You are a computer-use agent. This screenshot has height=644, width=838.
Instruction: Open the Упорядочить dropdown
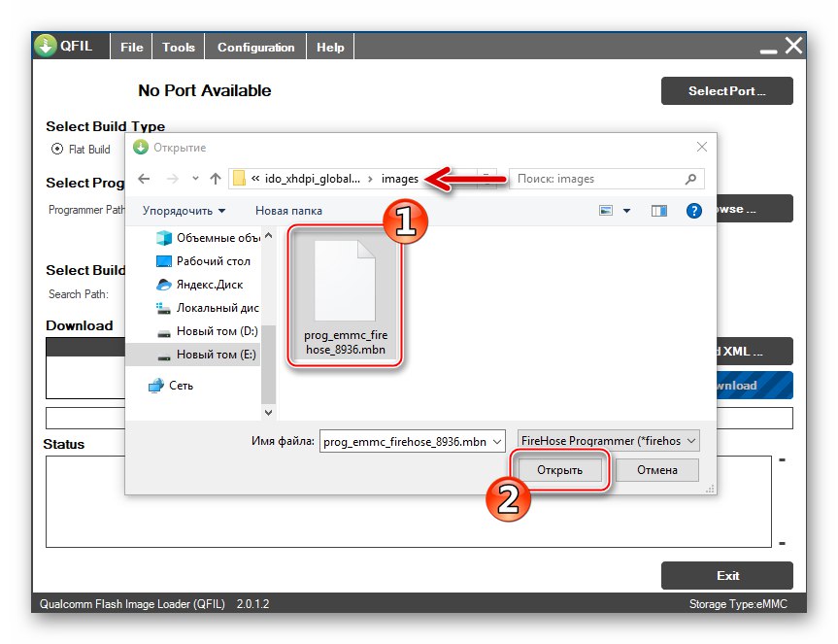pos(184,211)
